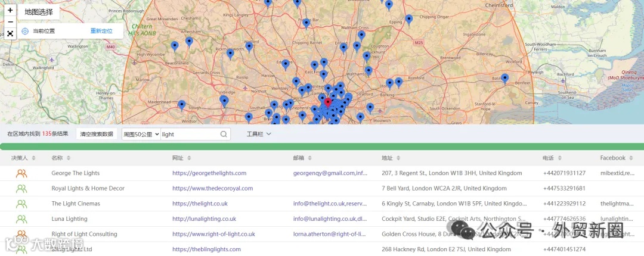Sort by 决策人 column arrows
This screenshot has width=644, height=256.
click(33, 158)
